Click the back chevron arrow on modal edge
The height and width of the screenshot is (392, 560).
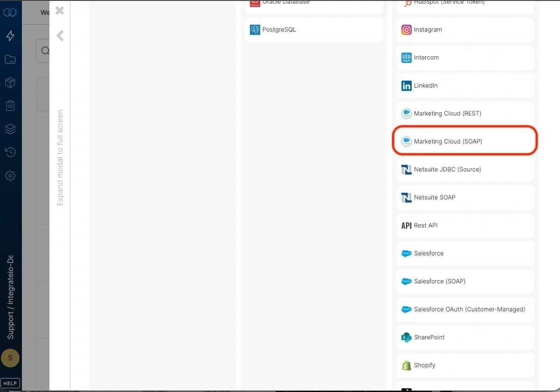60,35
